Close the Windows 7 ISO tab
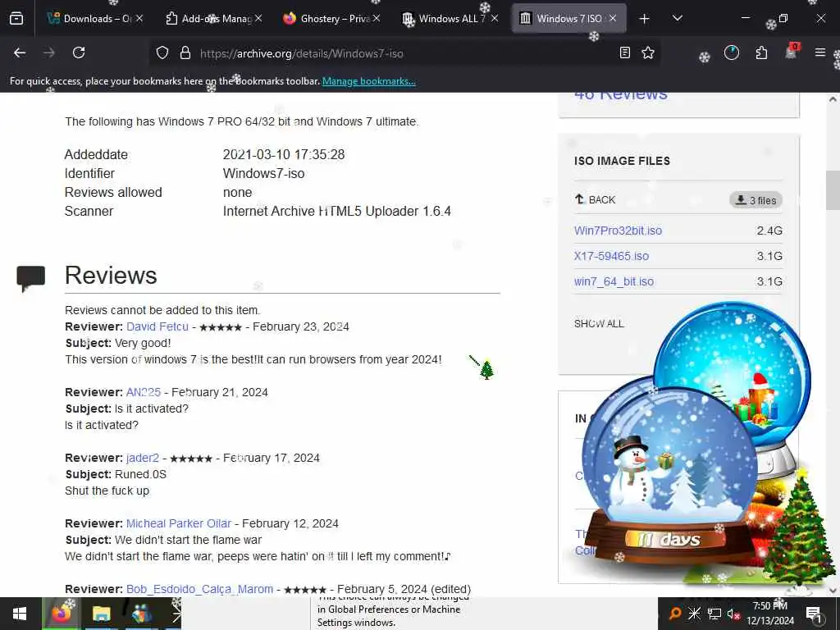Screen dimensions: 840x630 613,18
